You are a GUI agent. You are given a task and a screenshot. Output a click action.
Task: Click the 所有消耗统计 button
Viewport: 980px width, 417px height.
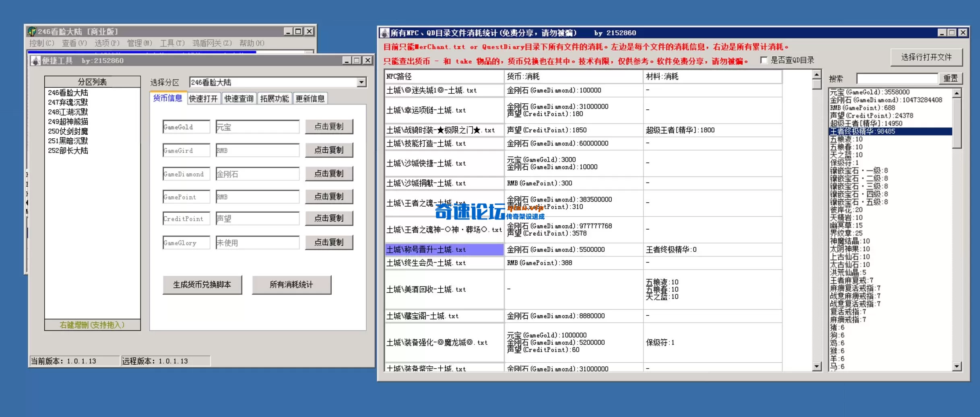click(291, 285)
